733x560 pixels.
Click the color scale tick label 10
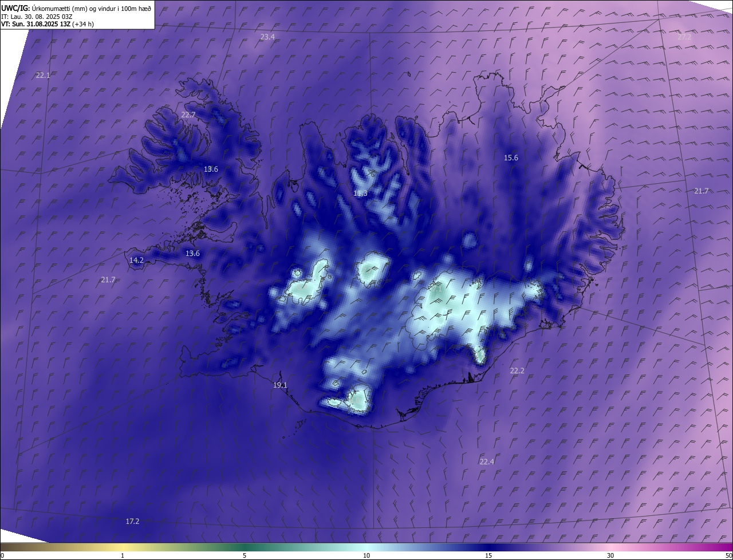tap(366, 556)
